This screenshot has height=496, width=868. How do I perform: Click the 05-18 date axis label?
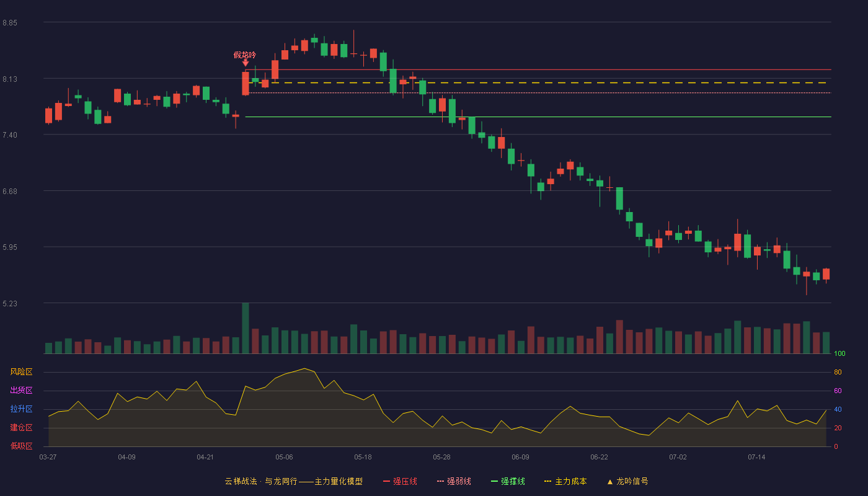tap(363, 457)
